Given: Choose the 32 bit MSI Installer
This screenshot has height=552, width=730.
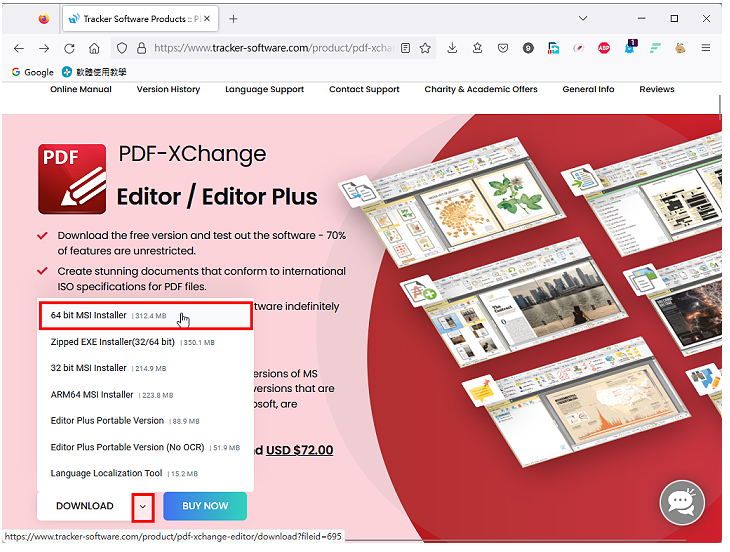Looking at the screenshot, I should (x=146, y=369).
